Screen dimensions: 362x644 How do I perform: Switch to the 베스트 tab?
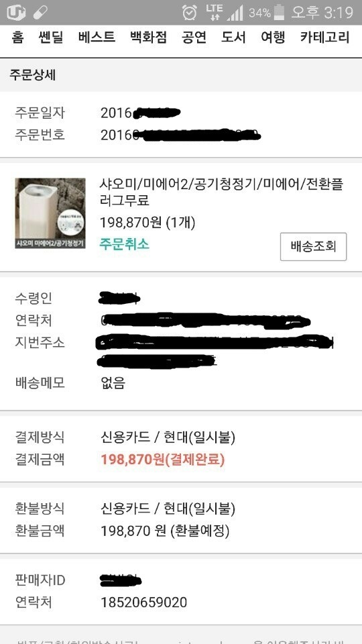pos(97,38)
